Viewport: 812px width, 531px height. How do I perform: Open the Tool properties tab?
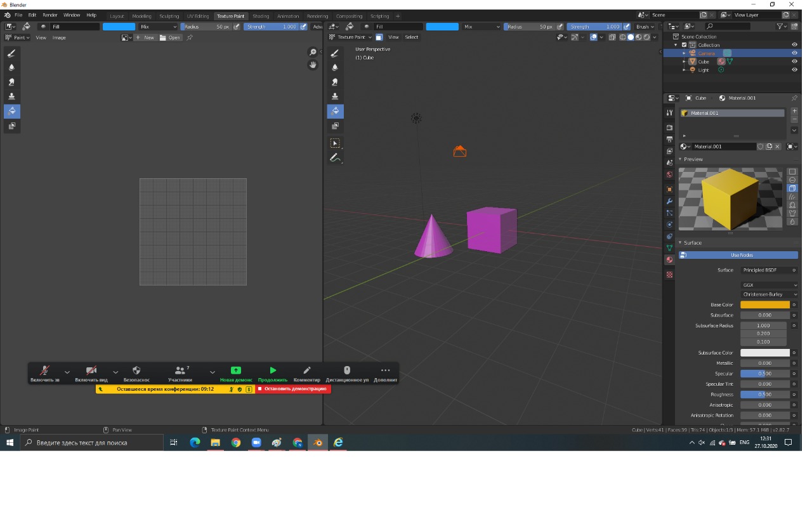tap(669, 112)
